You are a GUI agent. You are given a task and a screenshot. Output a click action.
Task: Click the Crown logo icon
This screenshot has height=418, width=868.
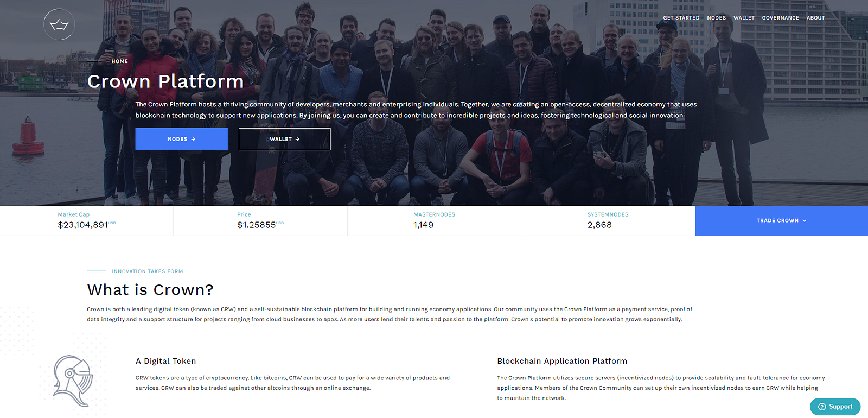[x=59, y=24]
